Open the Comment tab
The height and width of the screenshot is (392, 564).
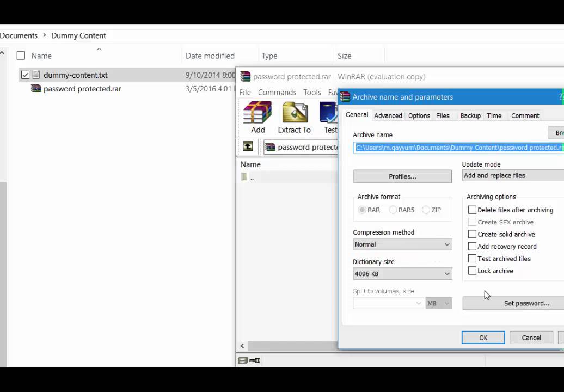click(x=525, y=115)
